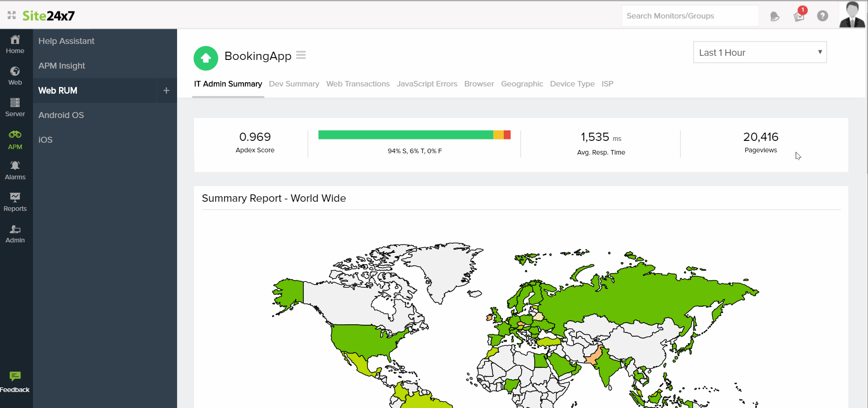Click the plus next to Web RUM
868x408 pixels.
tap(167, 91)
